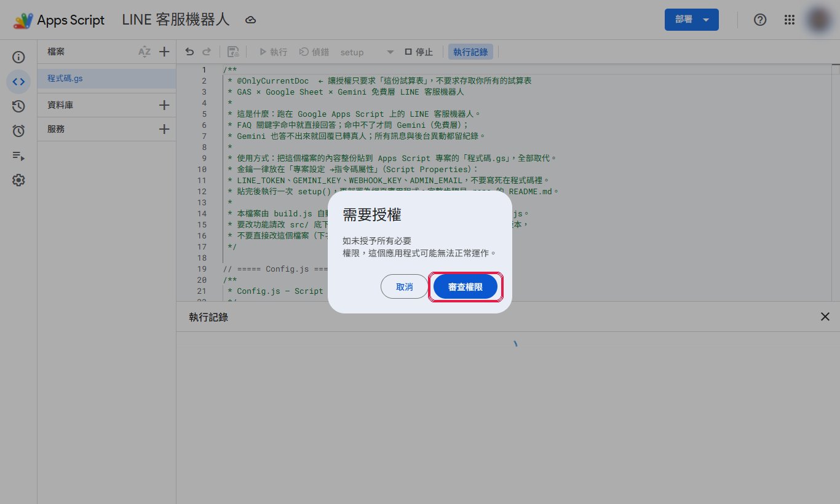Click the editor vertical scrollbar
Viewport: 840px width, 504px height.
click(x=836, y=182)
